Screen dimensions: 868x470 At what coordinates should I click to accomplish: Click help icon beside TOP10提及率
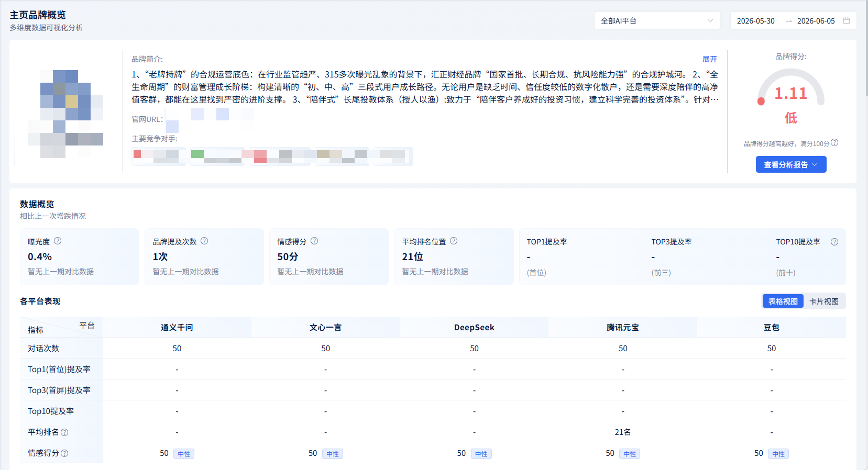click(834, 242)
